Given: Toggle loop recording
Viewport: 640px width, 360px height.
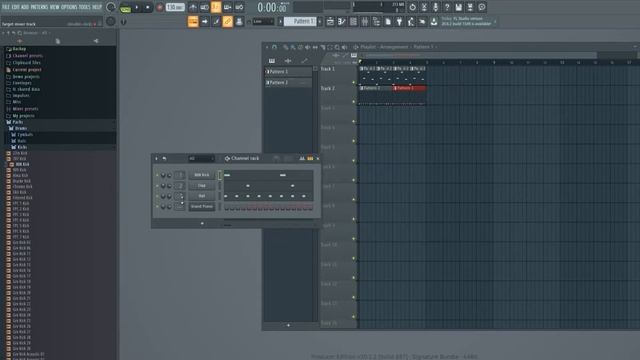Looking at the screenshot, I should (x=239, y=7).
